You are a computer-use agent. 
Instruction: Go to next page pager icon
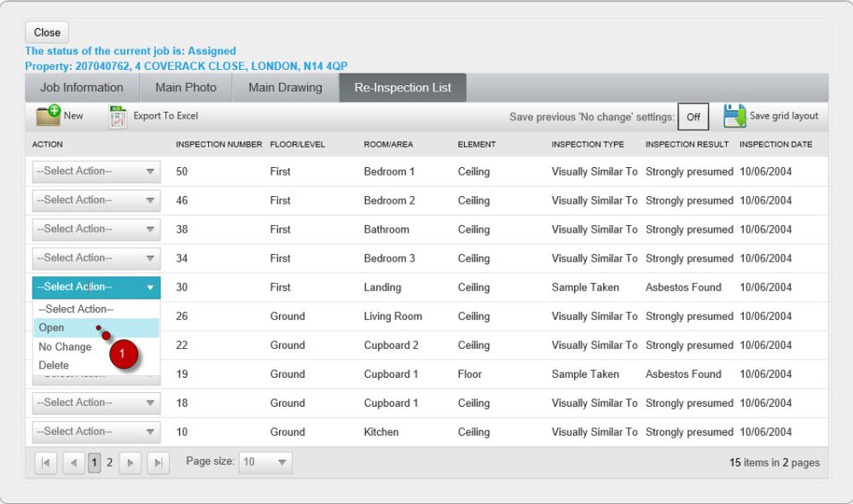click(x=130, y=463)
